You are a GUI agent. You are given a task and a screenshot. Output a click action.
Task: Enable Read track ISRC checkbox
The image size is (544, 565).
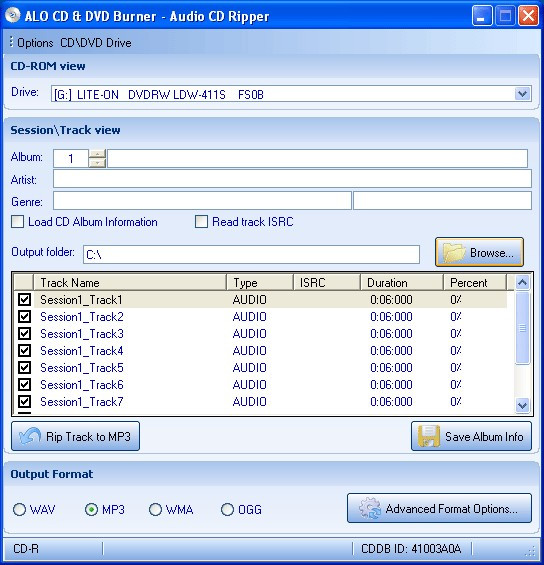point(201,222)
